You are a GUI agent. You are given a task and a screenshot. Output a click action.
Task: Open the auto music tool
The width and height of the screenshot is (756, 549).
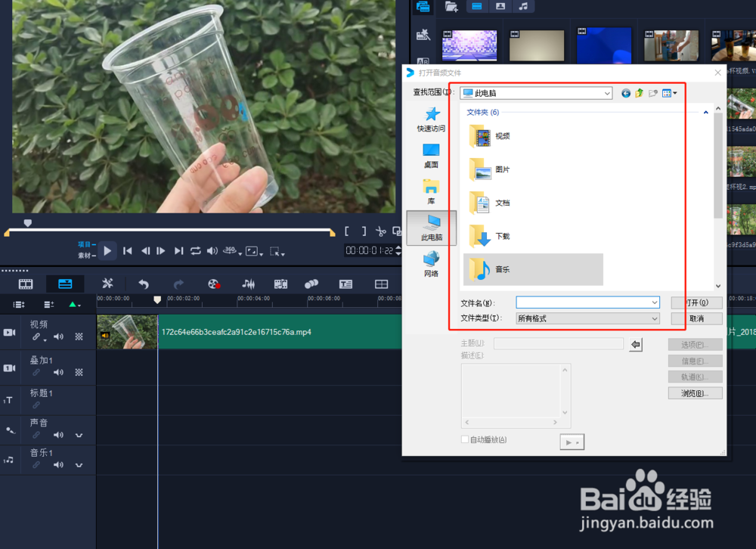click(280, 284)
